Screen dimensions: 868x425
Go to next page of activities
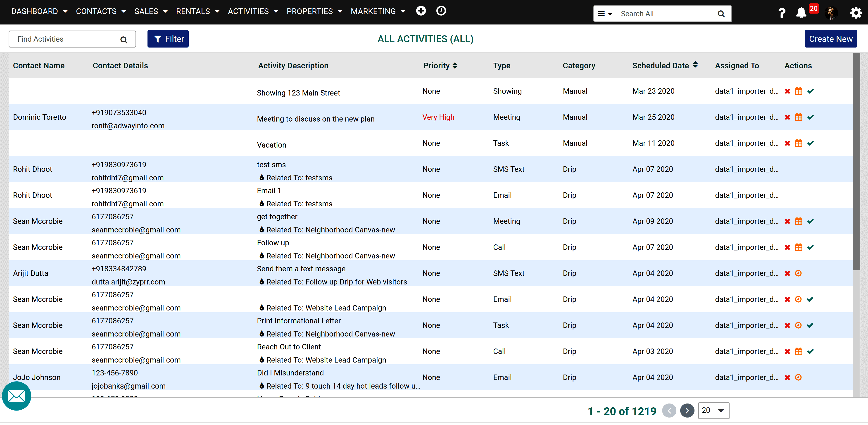click(687, 411)
